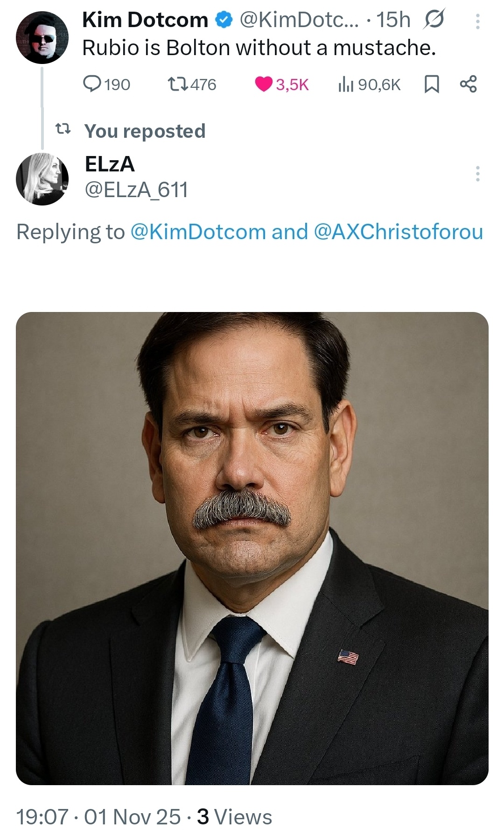Bookmark Kim Dotcom's post
The image size is (504, 837).
431,85
